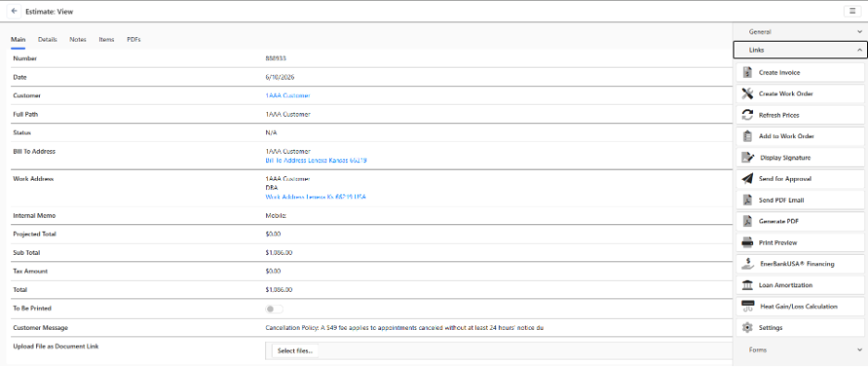Click the Refresh Prices label

pyautogui.click(x=779, y=115)
